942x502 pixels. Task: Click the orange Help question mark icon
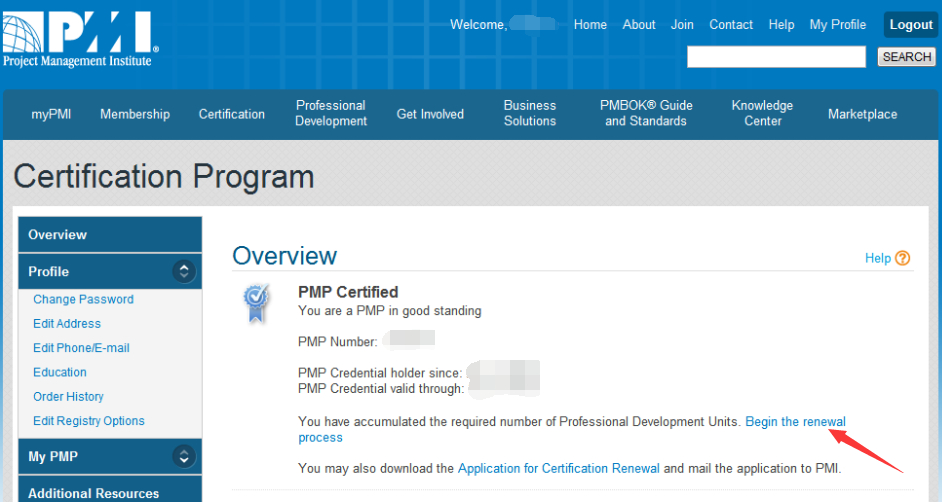(x=902, y=258)
